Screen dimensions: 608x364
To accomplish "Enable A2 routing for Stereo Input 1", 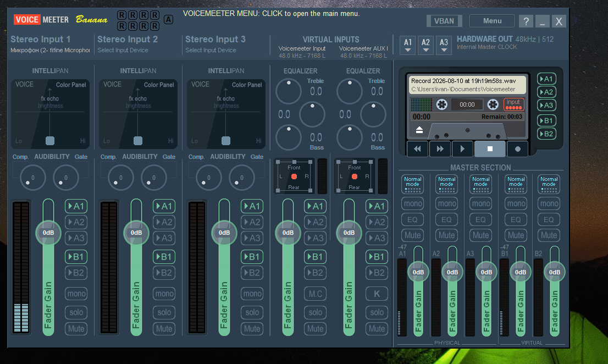I will (x=76, y=222).
